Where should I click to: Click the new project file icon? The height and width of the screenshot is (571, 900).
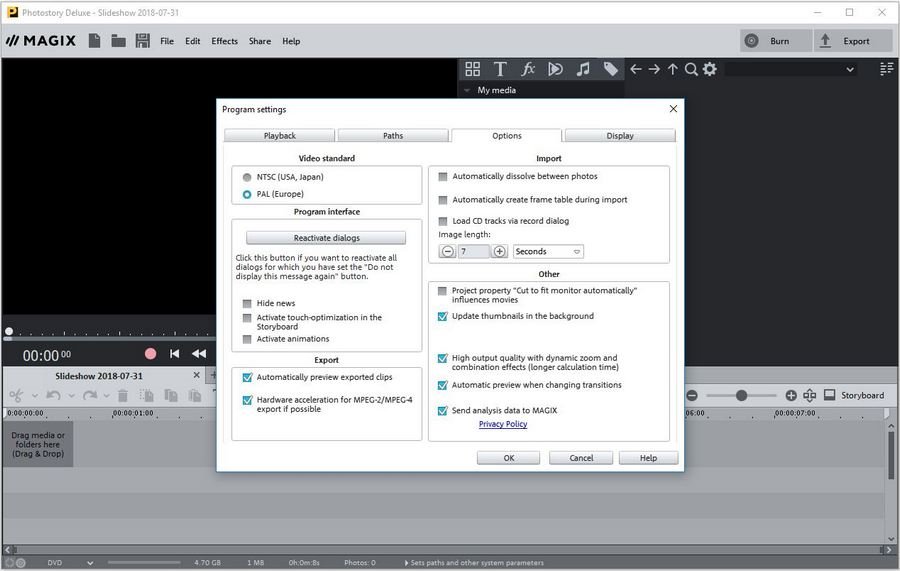pos(94,41)
